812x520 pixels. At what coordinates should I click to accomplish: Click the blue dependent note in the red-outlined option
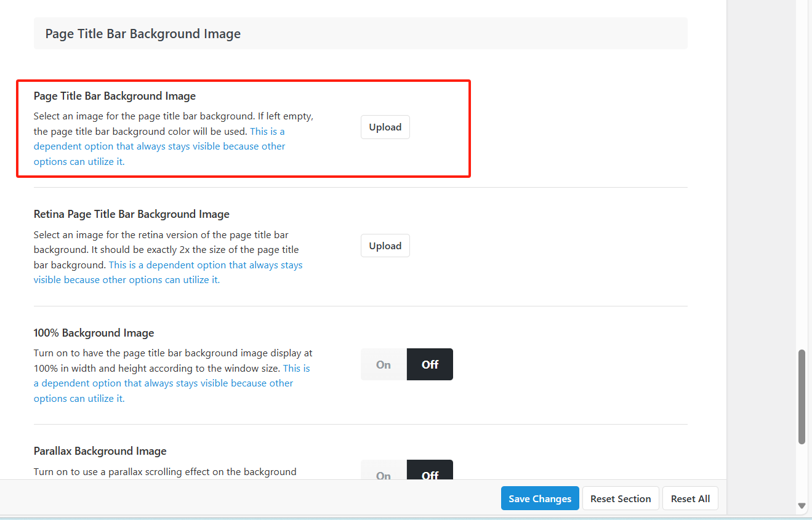[159, 147]
